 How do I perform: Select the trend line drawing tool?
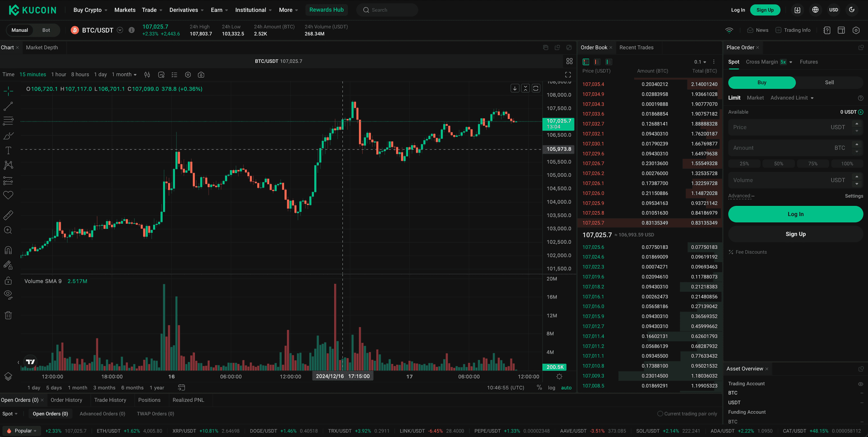pyautogui.click(x=8, y=106)
